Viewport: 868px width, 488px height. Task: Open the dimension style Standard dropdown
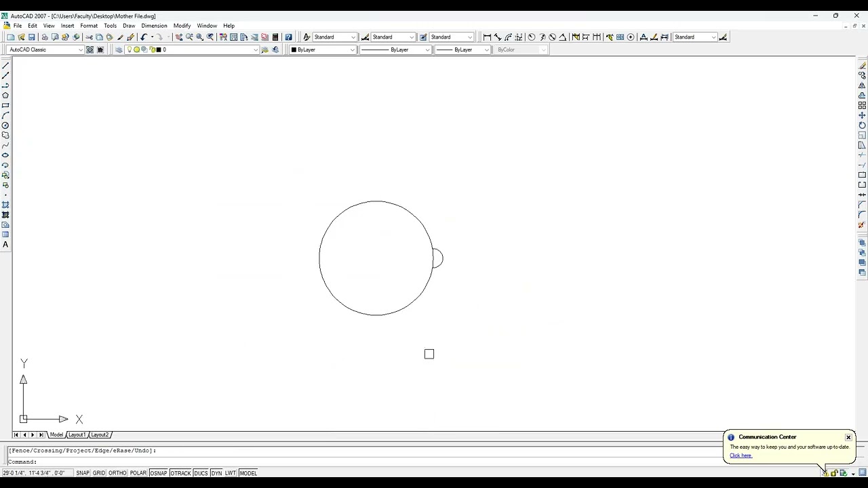tap(393, 37)
